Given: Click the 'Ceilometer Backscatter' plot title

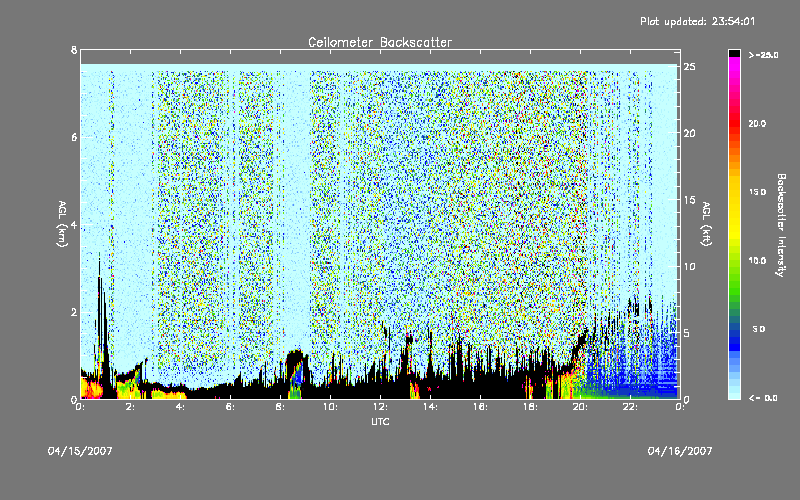Looking at the screenshot, I should click(380, 42).
